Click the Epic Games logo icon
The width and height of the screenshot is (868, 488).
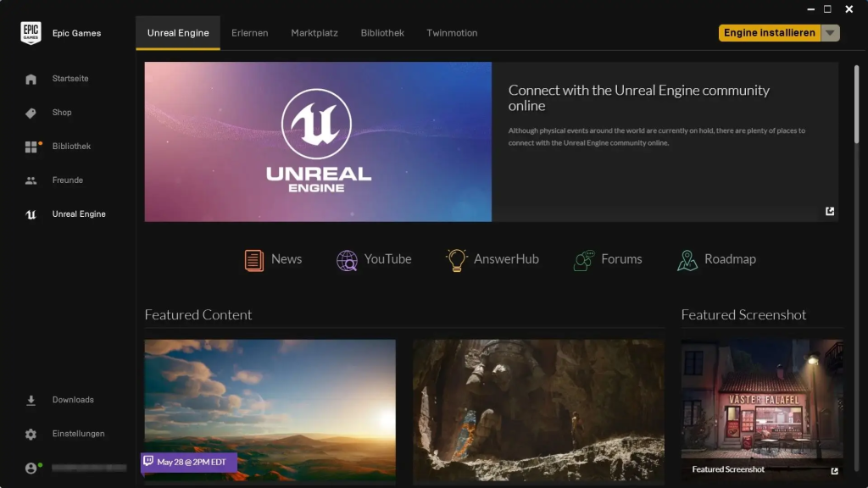(x=31, y=33)
